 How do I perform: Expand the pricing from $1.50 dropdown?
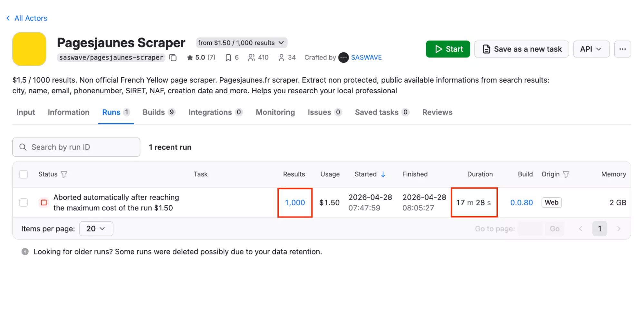coord(241,43)
